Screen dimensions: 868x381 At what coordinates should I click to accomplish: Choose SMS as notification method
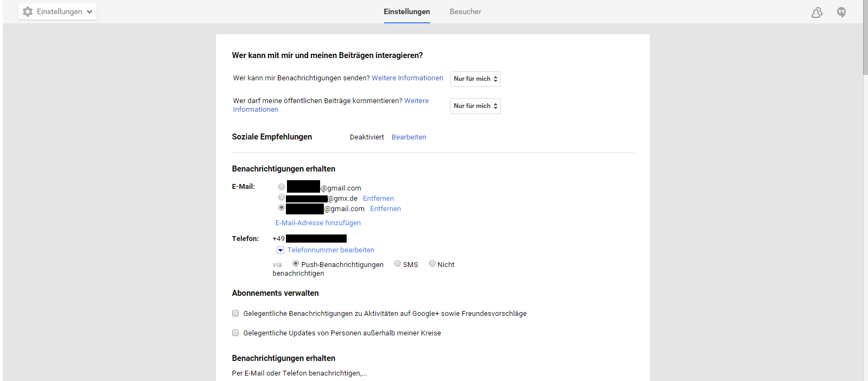(398, 264)
